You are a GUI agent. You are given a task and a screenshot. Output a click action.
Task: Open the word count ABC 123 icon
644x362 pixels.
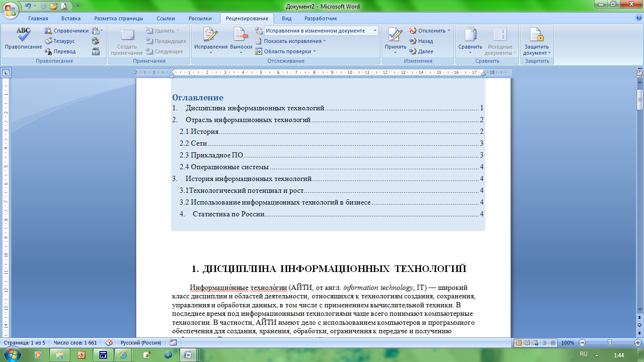point(96,51)
